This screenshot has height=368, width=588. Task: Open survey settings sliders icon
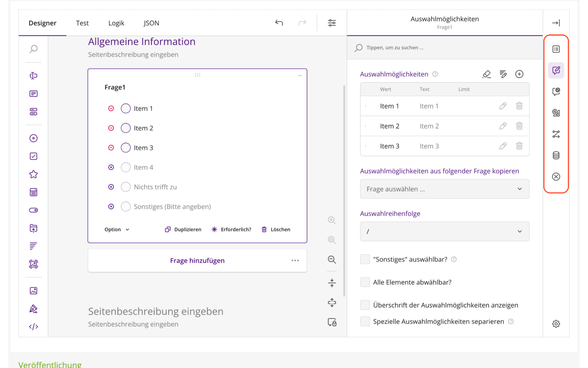click(332, 23)
